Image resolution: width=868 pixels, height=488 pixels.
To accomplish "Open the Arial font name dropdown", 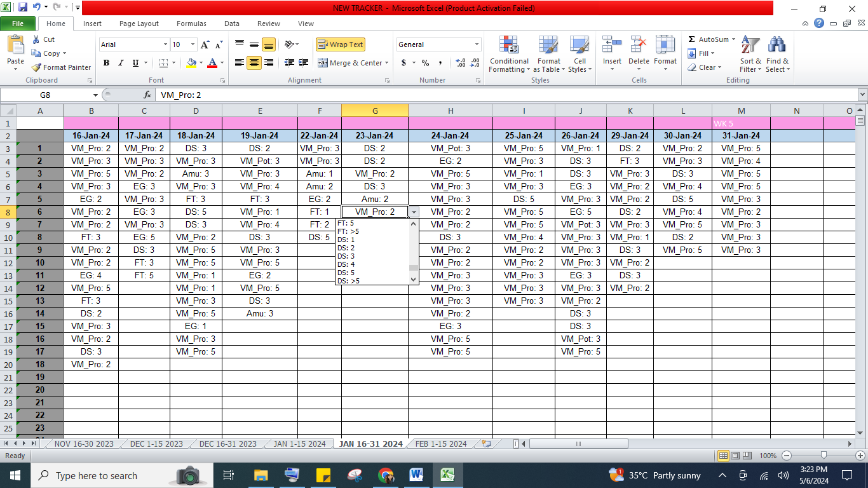I will click(165, 44).
